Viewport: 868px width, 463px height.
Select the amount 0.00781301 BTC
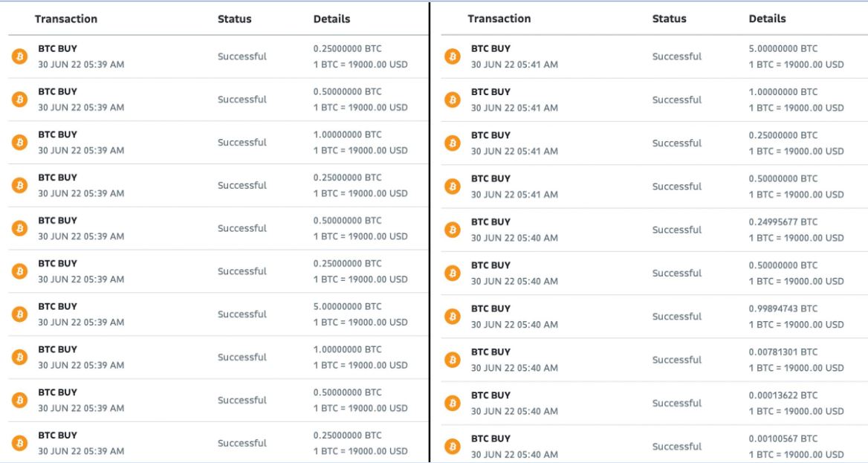[783, 352]
